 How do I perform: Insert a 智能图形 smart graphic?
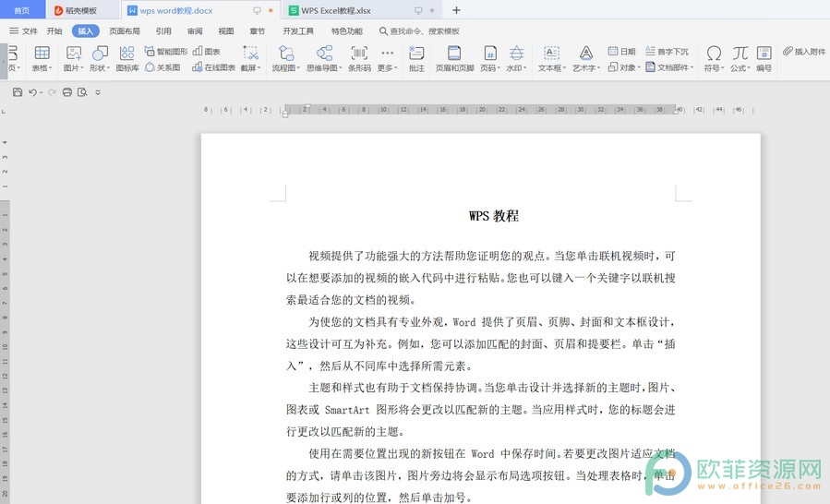click(x=165, y=52)
